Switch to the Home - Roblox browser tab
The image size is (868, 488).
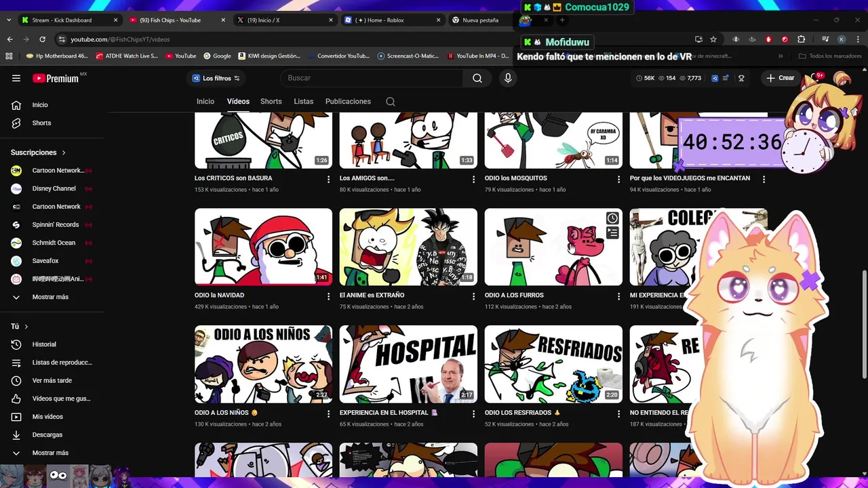click(392, 20)
